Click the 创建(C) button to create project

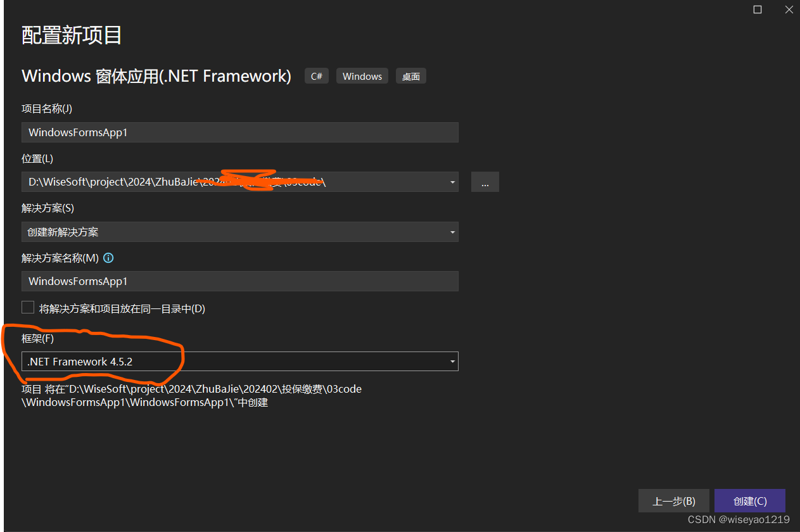[749, 500]
